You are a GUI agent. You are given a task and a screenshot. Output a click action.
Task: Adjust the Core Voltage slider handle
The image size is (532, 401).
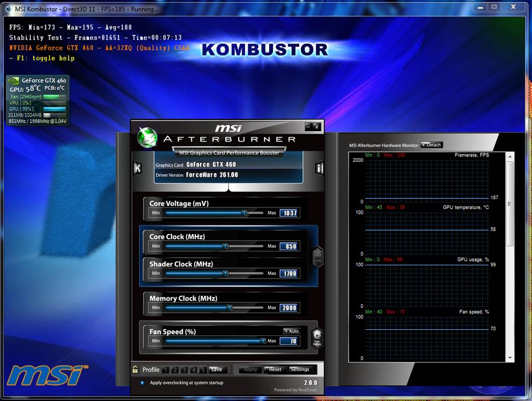click(x=244, y=213)
